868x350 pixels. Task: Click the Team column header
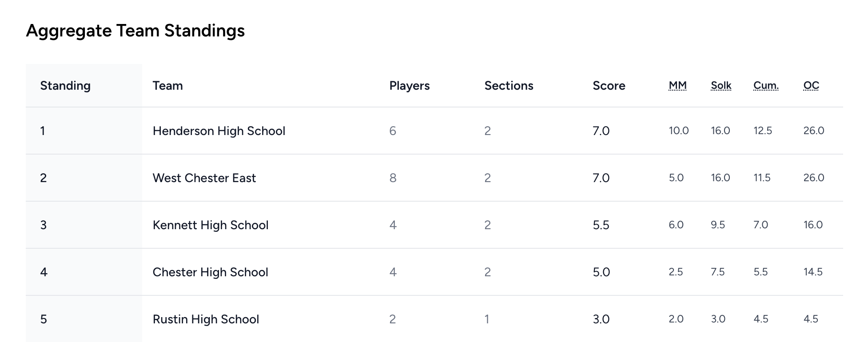click(x=167, y=86)
